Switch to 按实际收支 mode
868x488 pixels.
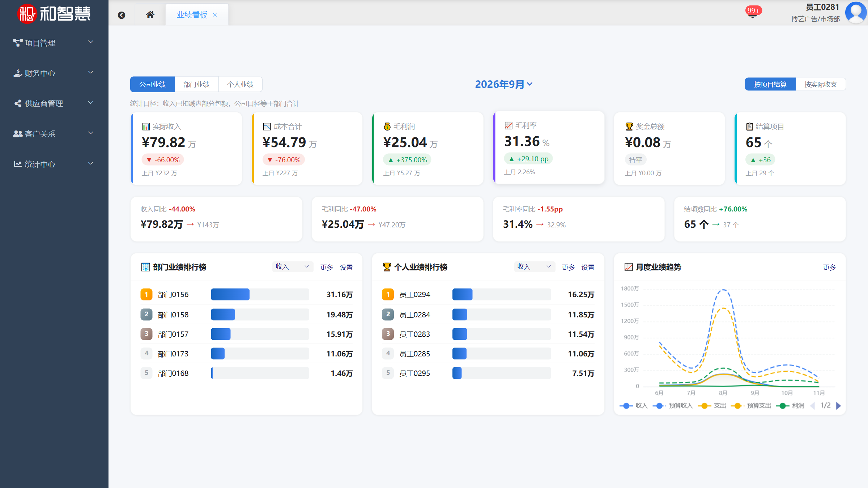tap(821, 84)
